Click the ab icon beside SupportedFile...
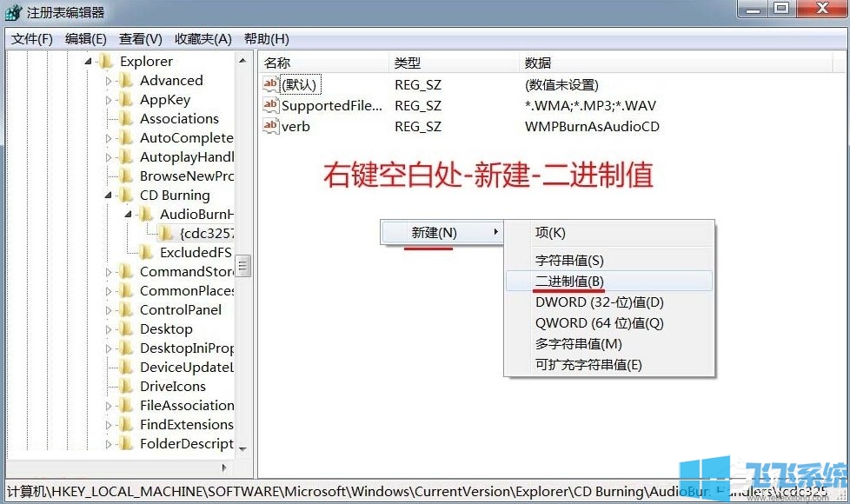 pos(272,105)
